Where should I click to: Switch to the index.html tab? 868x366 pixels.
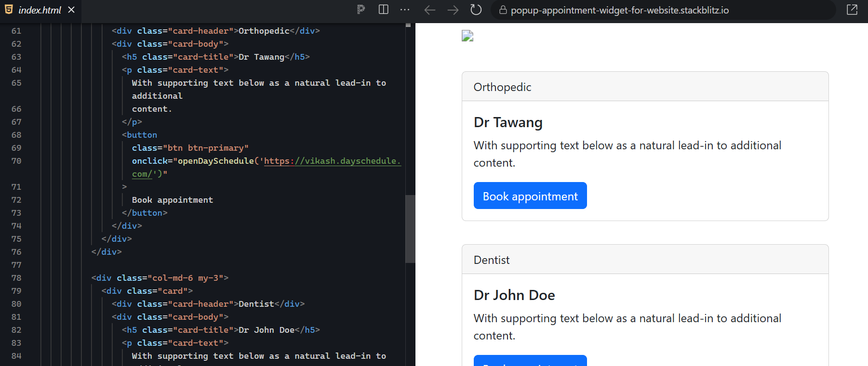coord(40,10)
